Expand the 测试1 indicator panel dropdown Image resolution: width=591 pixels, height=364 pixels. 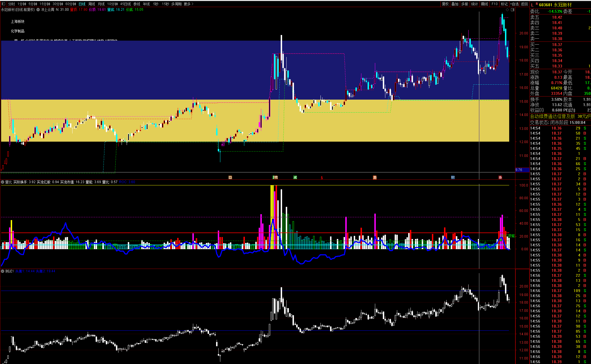tap(3, 271)
